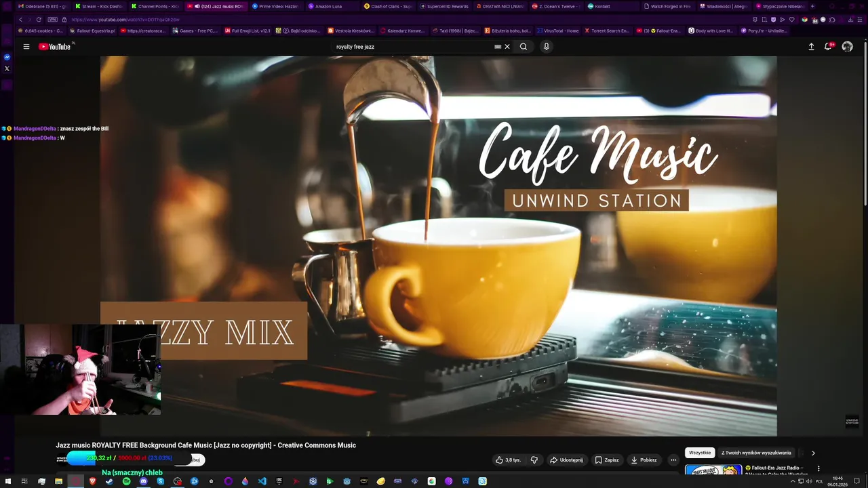Open the Pony.fm bookmark
Viewport: 868px width, 488px height.
764,30
